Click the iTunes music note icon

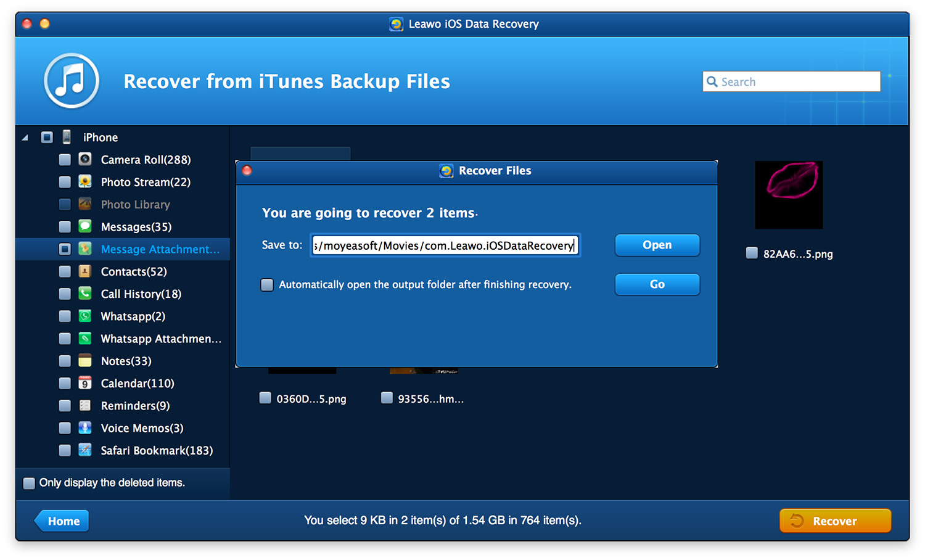coord(72,81)
